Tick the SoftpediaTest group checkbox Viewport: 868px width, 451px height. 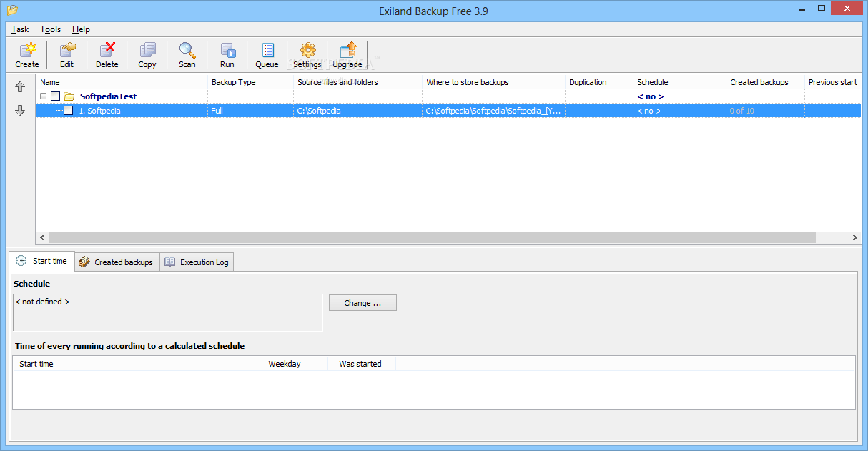[56, 96]
